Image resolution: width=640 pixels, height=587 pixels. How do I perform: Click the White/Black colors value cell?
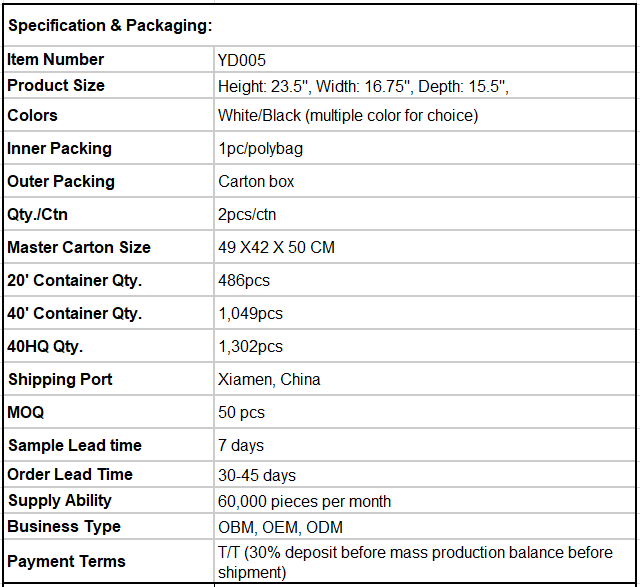tap(424, 115)
